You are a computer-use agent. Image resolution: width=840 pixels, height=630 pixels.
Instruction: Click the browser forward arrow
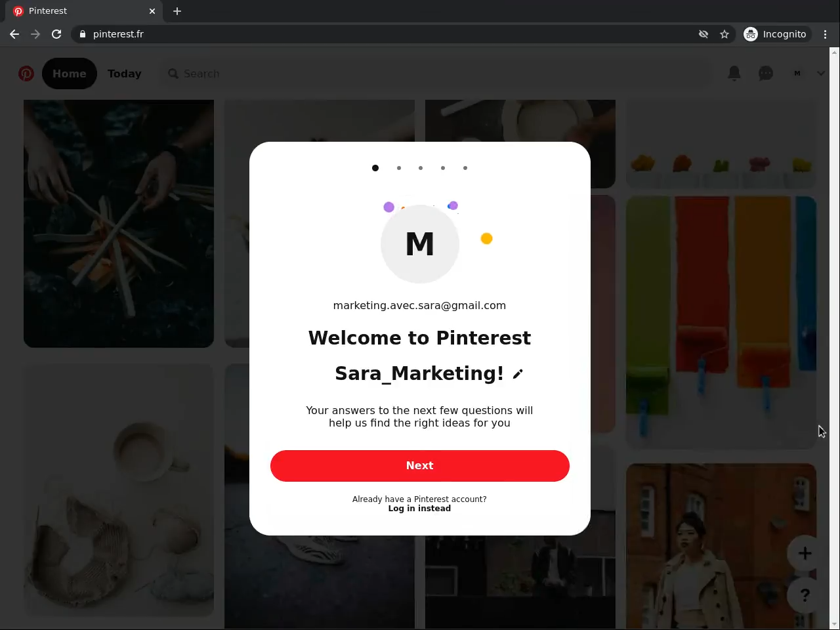pyautogui.click(x=35, y=34)
